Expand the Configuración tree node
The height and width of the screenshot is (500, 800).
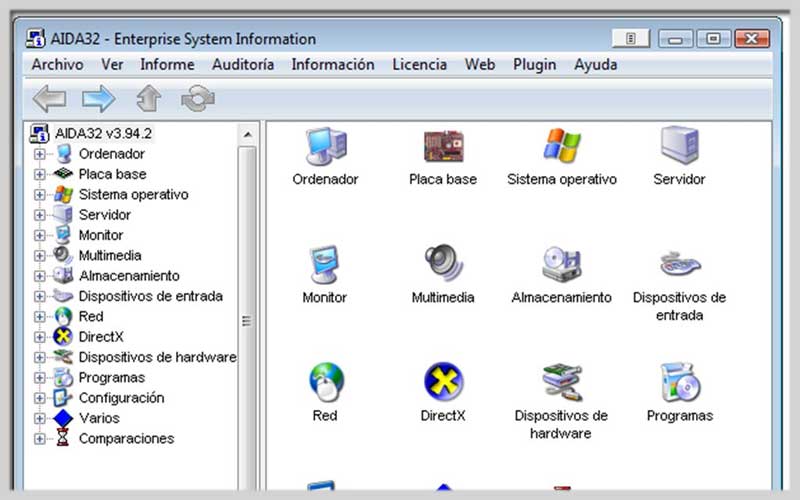tap(39, 398)
